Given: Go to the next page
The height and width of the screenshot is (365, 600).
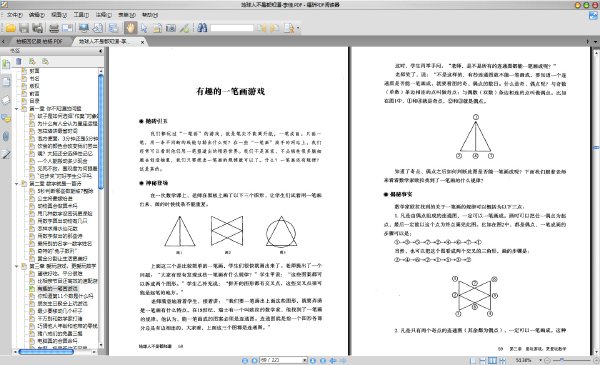Looking at the screenshot, I should [313, 360].
